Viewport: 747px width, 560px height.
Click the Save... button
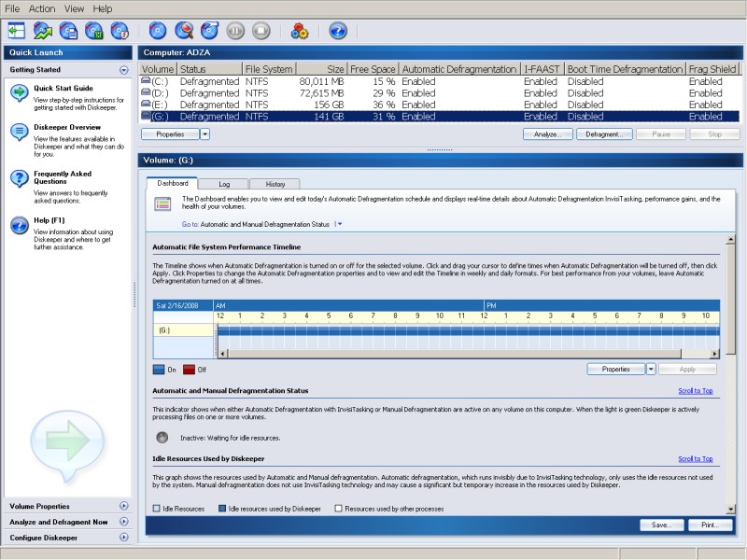pos(662,525)
